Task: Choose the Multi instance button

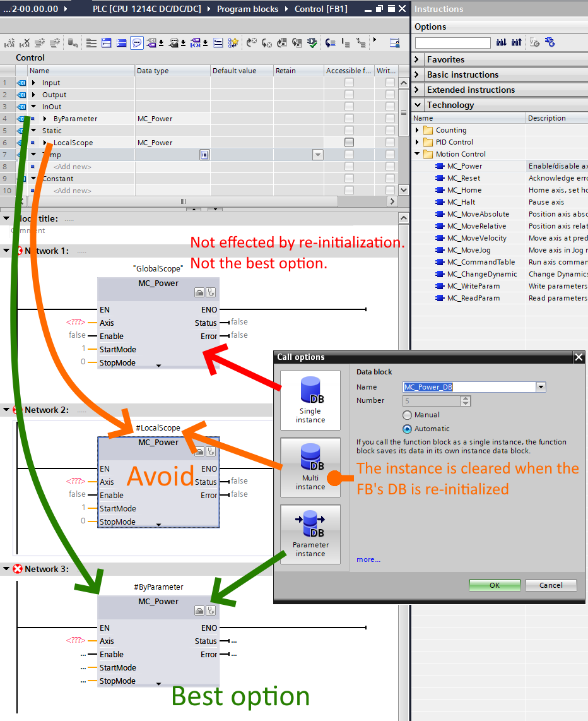Action: pyautogui.click(x=310, y=467)
